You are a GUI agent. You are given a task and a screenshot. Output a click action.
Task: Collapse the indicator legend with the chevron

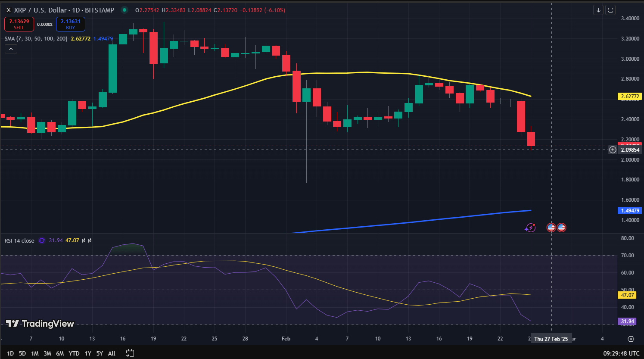[x=10, y=49]
